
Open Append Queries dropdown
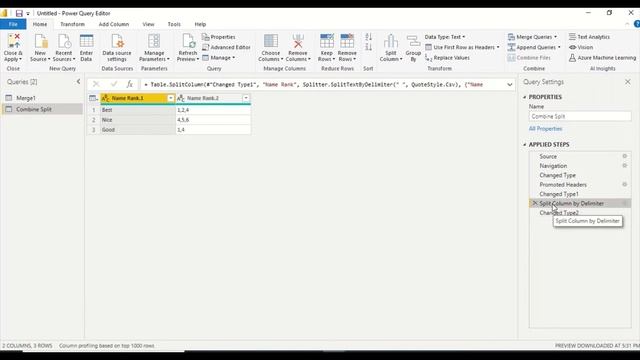[x=534, y=47]
